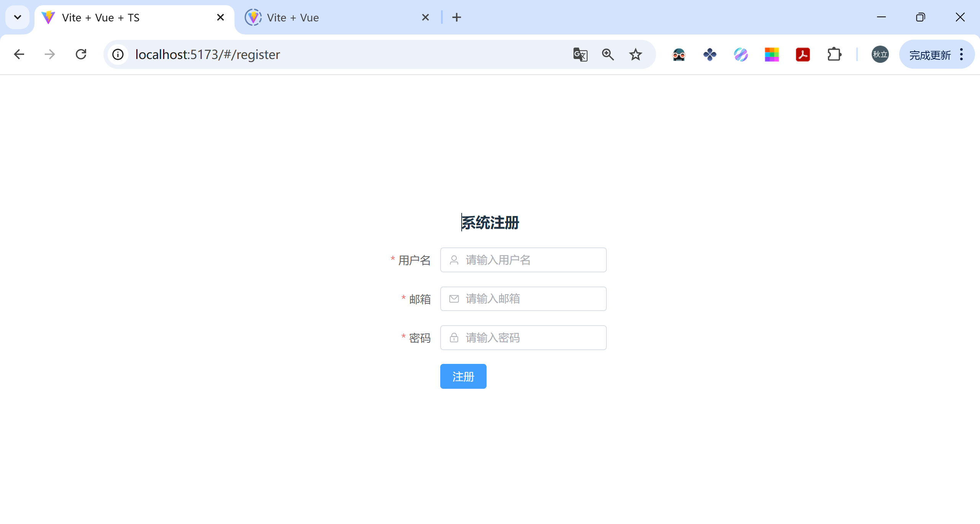Screen dimensions: 980x524
Task: Open the 秋立 profile avatar
Action: pos(880,55)
